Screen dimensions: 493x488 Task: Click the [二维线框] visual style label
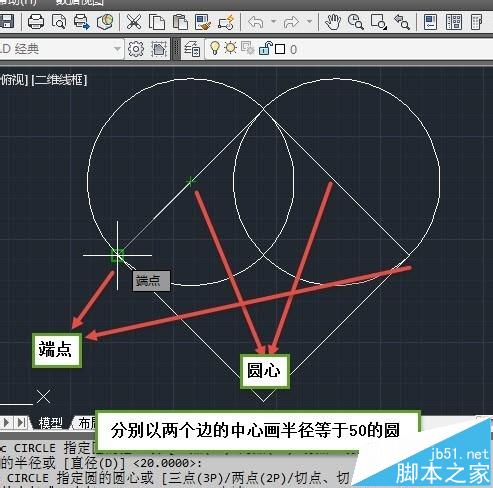[x=59, y=80]
